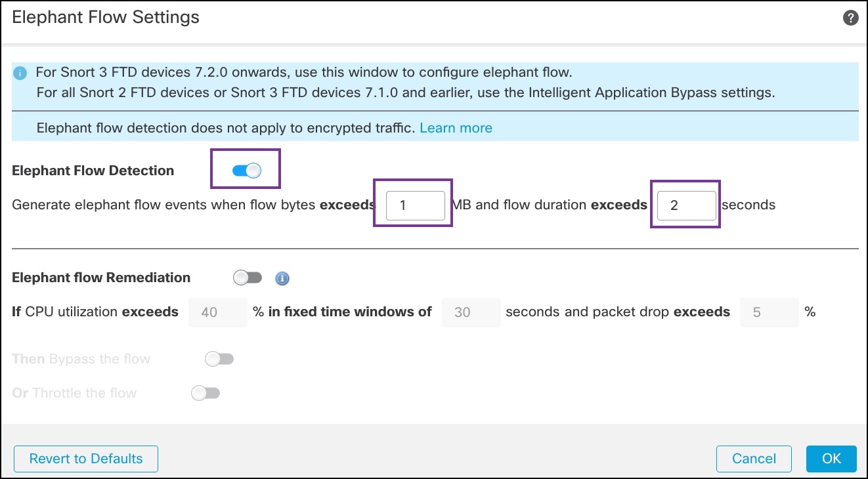868x479 pixels.
Task: Click the Elephant Flow Settings dialog title
Action: 105,17
